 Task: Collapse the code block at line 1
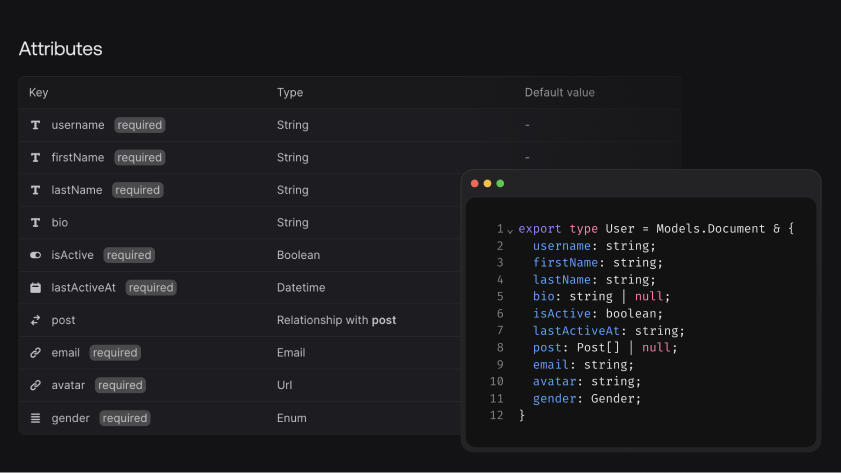pos(510,231)
